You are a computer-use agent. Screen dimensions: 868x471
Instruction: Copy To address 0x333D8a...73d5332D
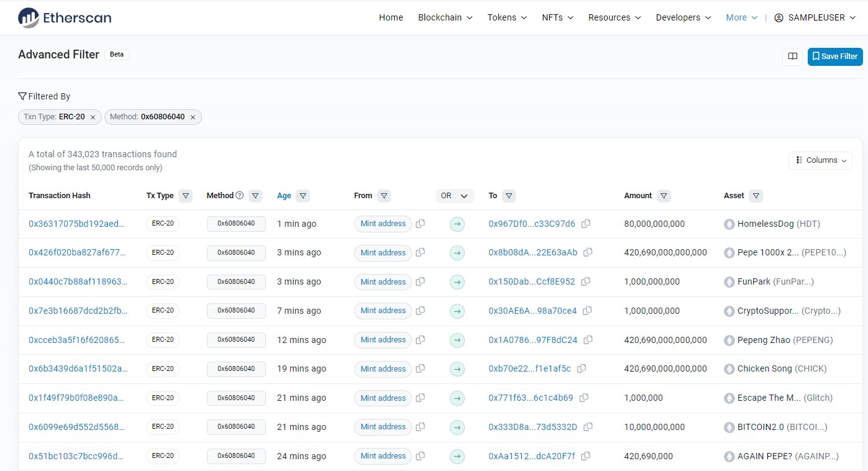(588, 427)
